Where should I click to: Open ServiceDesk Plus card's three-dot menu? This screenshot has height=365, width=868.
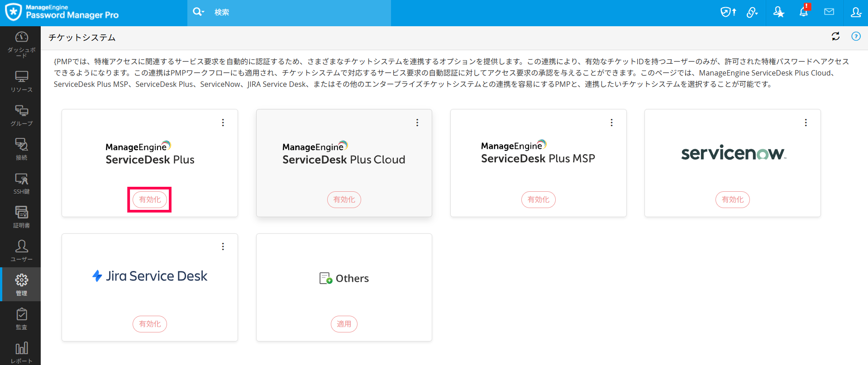coord(223,123)
